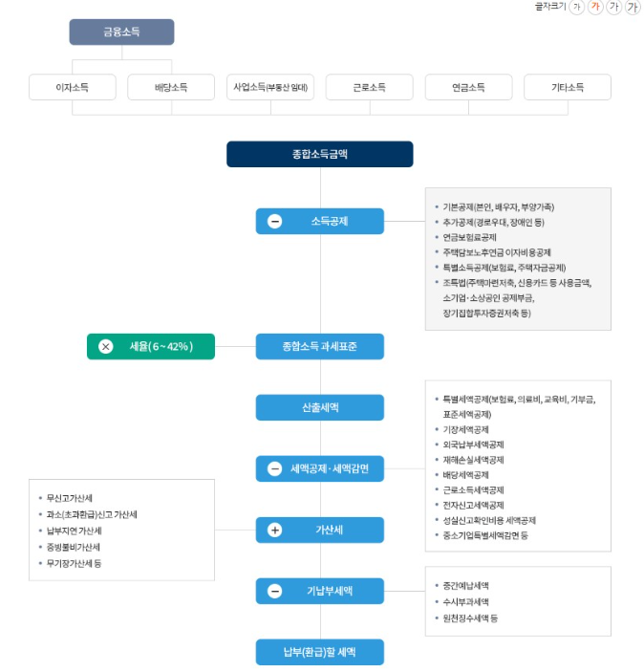
Task: Select the 배당소득 box
Action: tap(171, 87)
